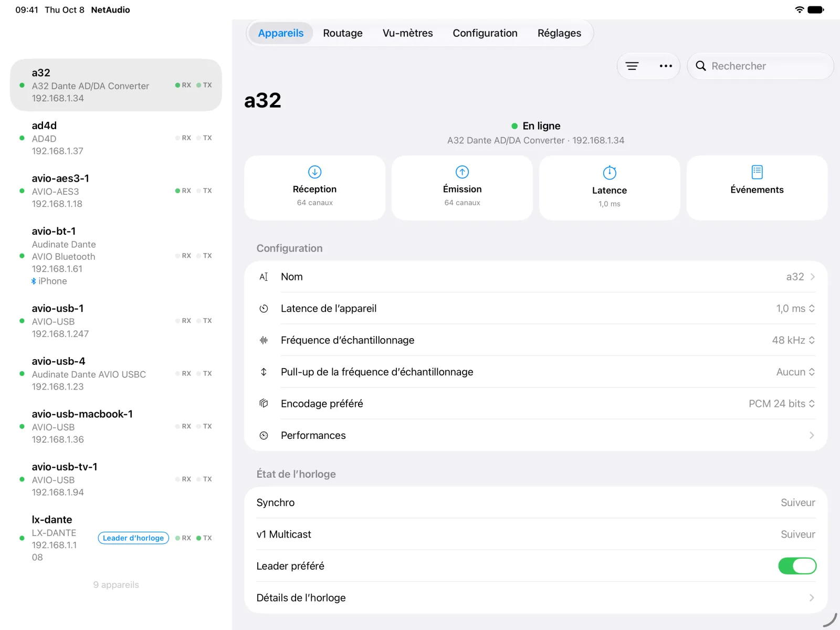The image size is (840, 630).
Task: Switch to the Réglages tab
Action: pos(559,33)
